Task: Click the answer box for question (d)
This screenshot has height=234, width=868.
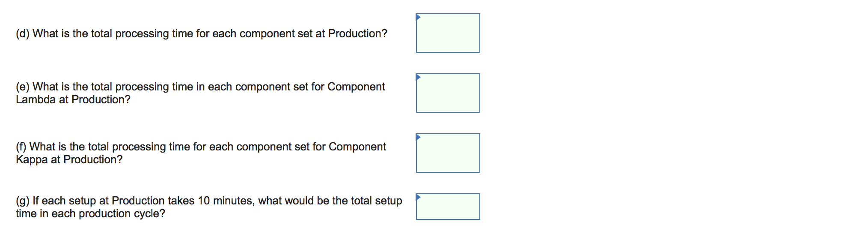Action: coord(448,33)
